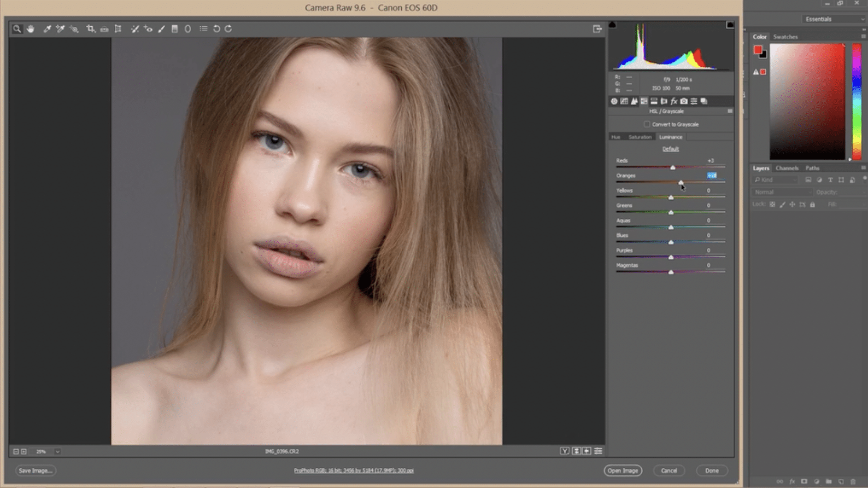The height and width of the screenshot is (488, 868).
Task: Click the red foreground color swatch
Action: (758, 50)
